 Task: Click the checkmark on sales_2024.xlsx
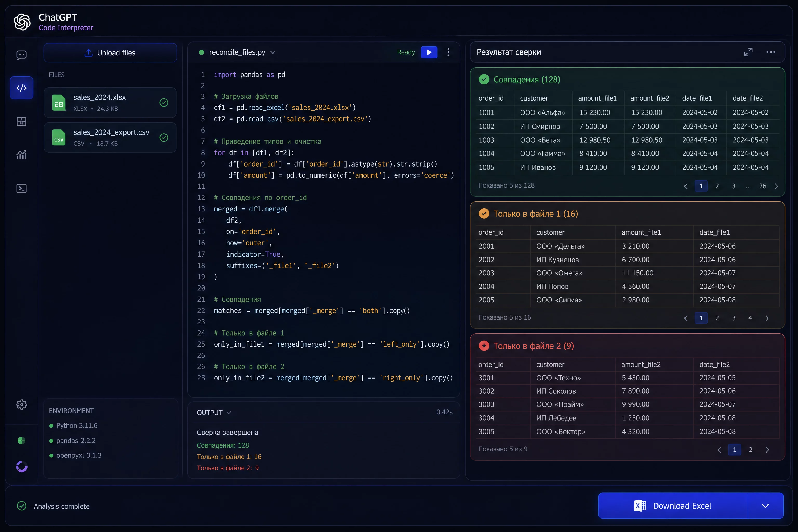click(x=164, y=102)
